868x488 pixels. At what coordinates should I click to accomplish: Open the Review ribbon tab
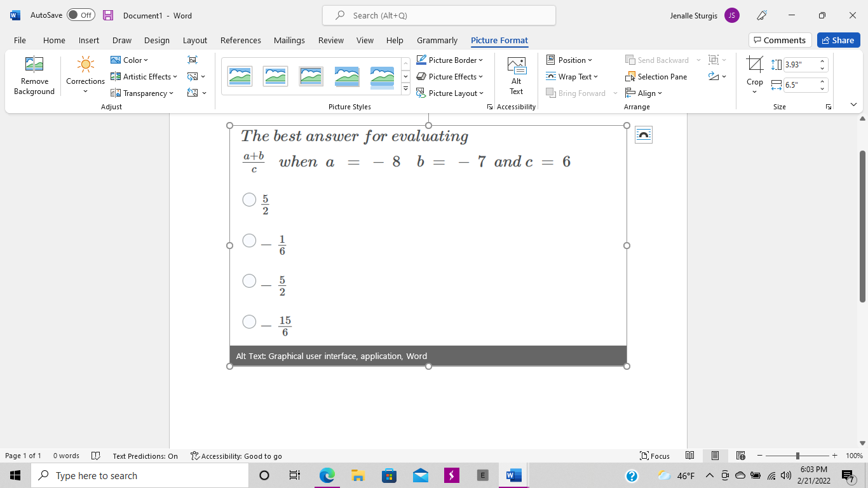pos(330,40)
